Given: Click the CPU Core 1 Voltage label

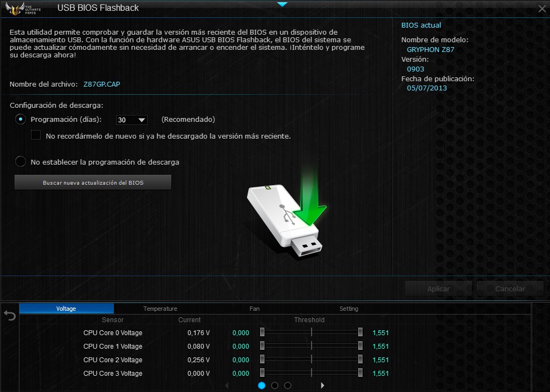Looking at the screenshot, I should click(x=113, y=347).
